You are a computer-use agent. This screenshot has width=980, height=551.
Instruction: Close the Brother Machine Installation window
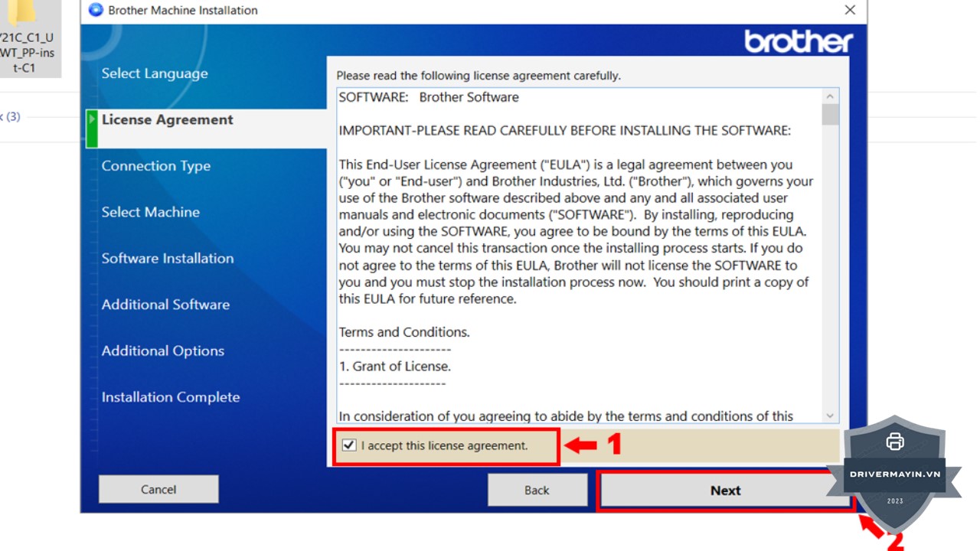[x=850, y=10]
